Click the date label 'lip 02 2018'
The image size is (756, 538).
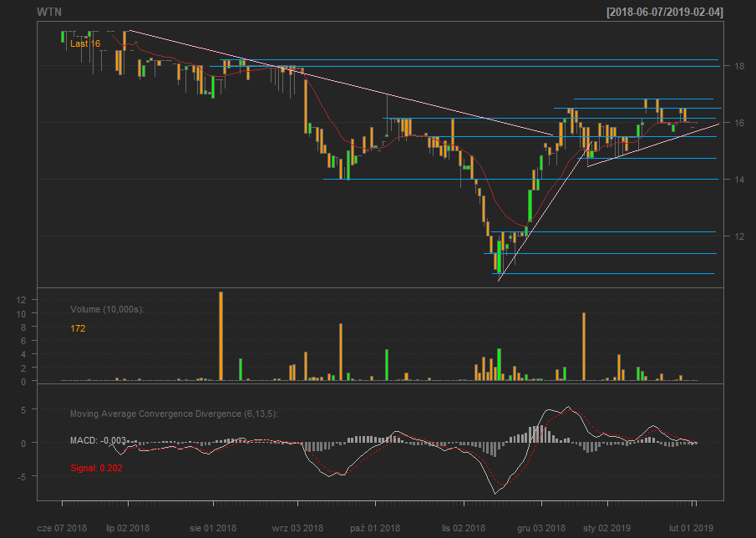pyautogui.click(x=128, y=528)
